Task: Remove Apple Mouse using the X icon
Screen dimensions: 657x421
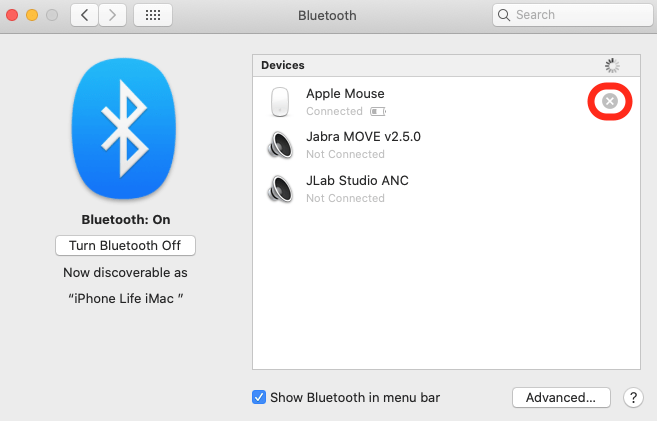Action: [x=610, y=102]
